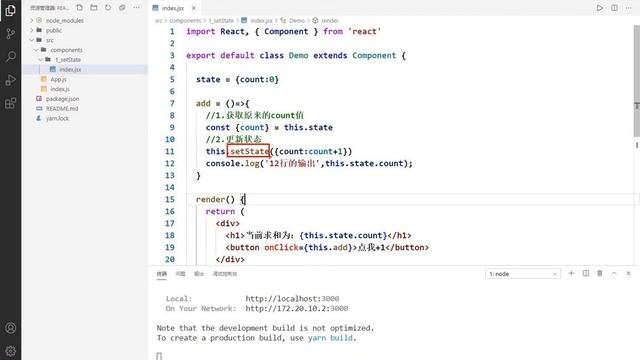
Task: Click the render method breadcrumb
Action: [x=330, y=20]
